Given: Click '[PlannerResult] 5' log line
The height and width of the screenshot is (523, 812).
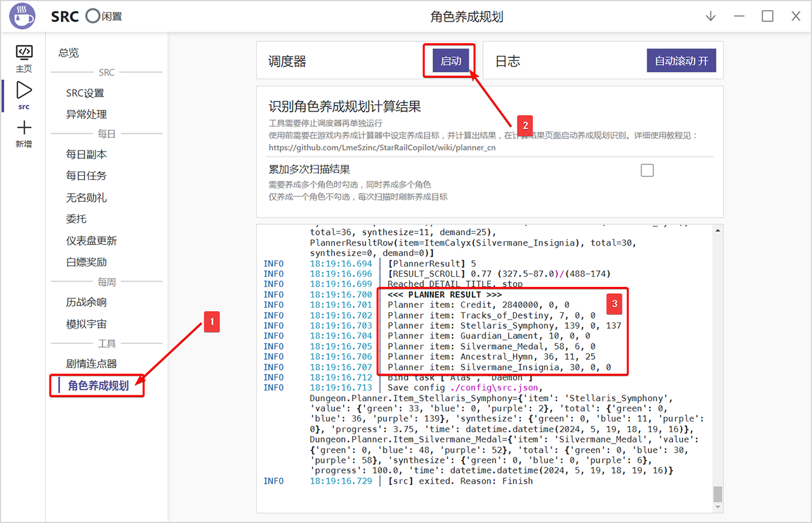Looking at the screenshot, I should point(432,263).
